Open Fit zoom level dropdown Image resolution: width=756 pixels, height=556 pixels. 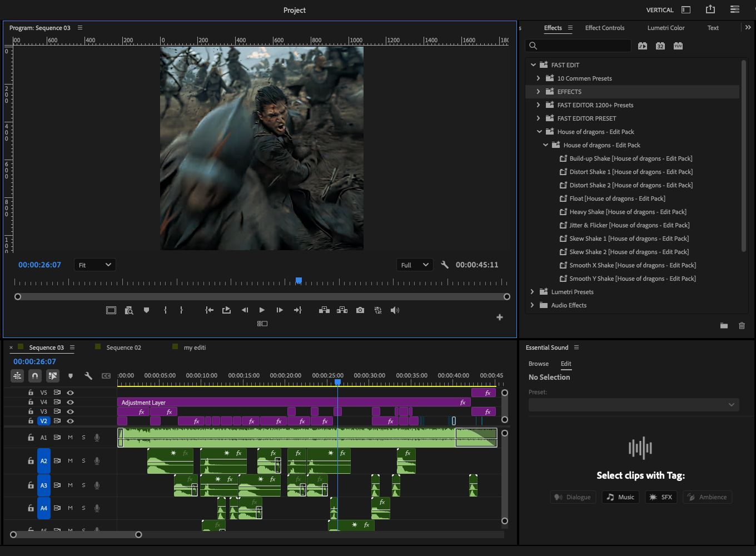point(95,265)
